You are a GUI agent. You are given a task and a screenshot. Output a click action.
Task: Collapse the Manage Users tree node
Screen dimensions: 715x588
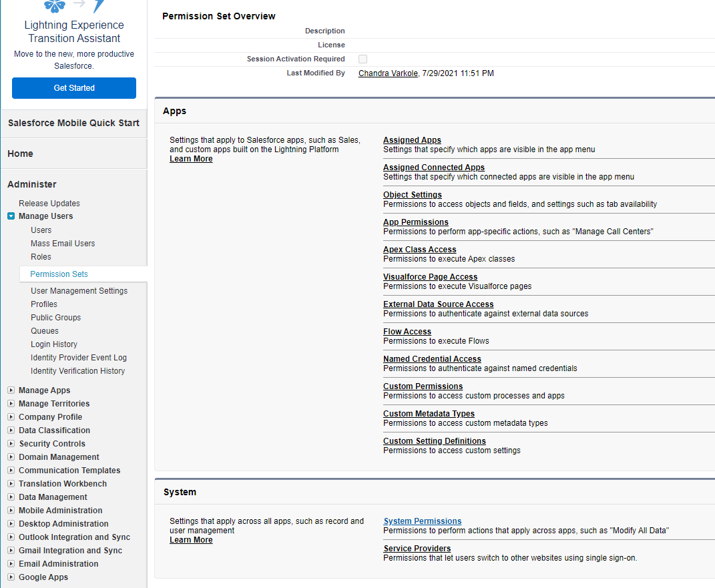11,216
